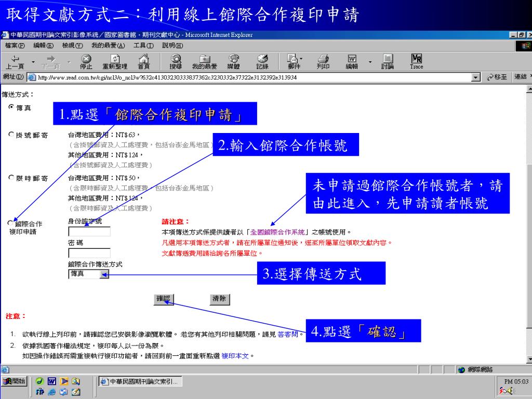Open the 郵件 mail toolbar icon
Screen dimensions: 532x399
(293, 62)
